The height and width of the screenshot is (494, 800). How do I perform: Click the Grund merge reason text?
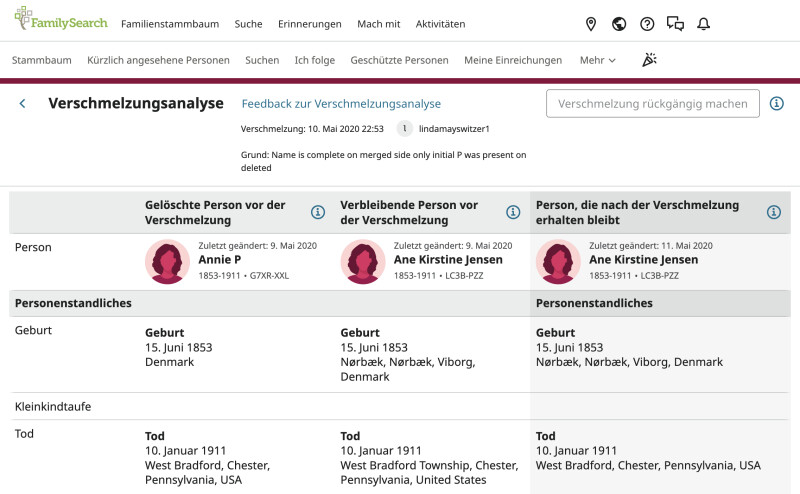click(x=383, y=161)
